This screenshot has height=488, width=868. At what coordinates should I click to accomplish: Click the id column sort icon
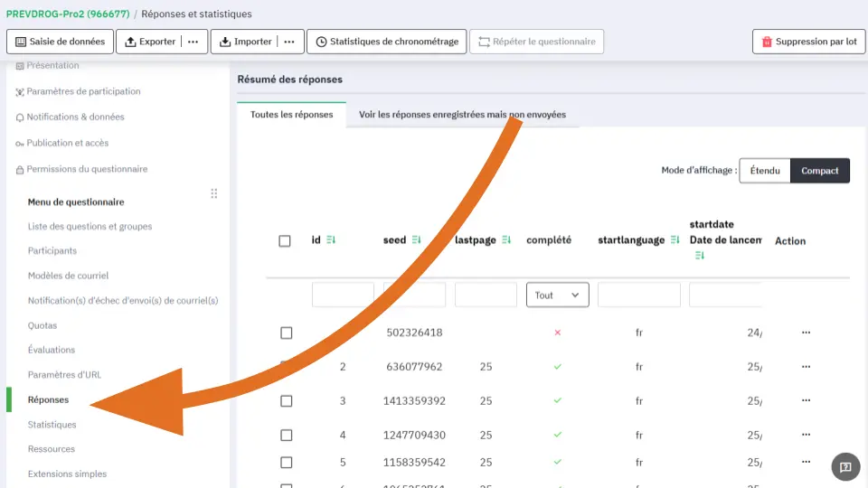click(331, 239)
